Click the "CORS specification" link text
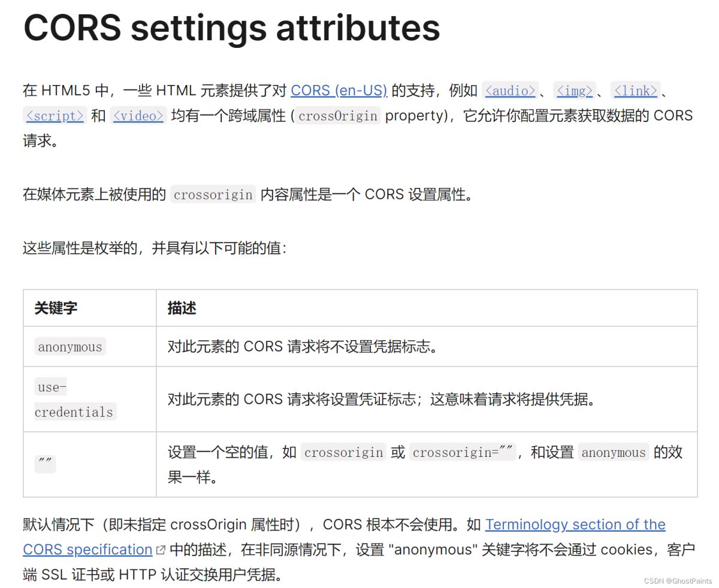719x588 pixels. (x=87, y=550)
